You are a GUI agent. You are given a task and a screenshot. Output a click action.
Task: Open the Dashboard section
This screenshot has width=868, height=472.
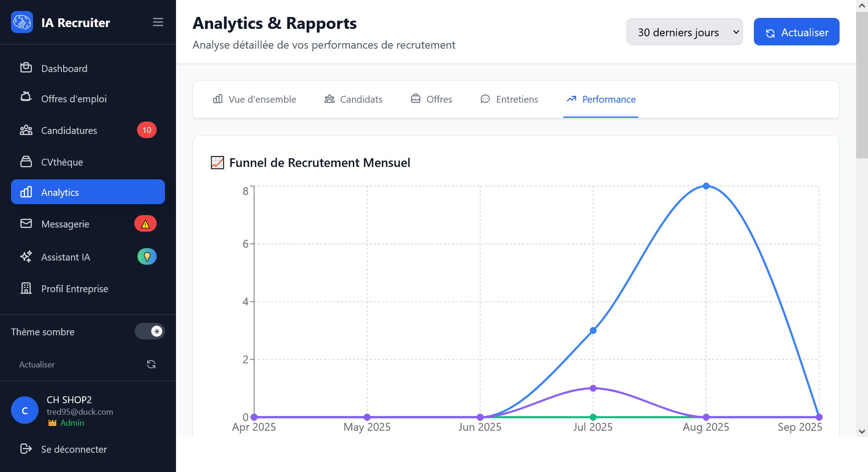64,68
